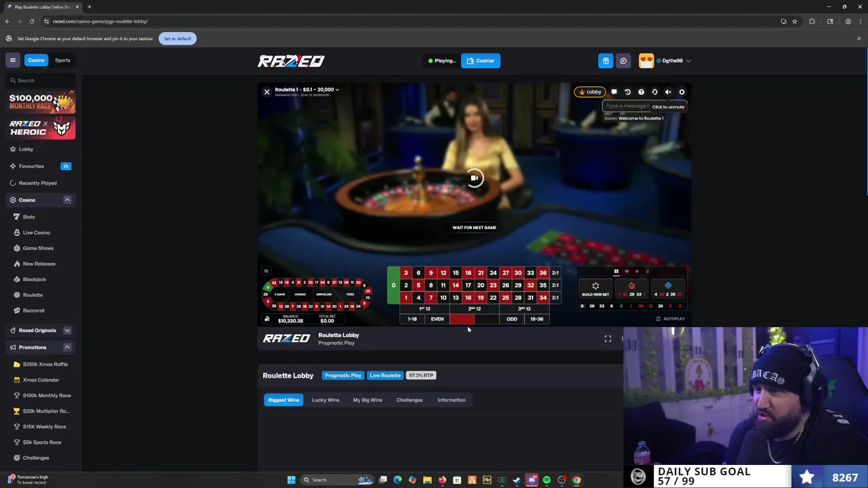Open Recently Played list
This screenshot has width=868, height=488.
(x=37, y=183)
